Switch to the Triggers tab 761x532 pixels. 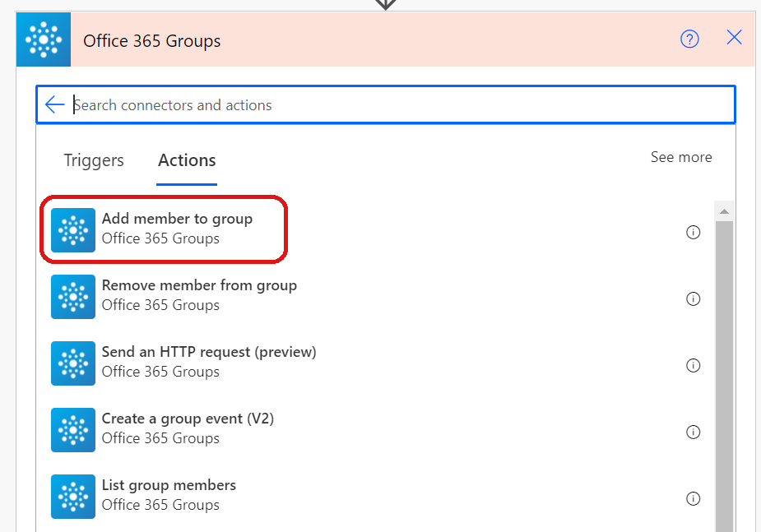pyautogui.click(x=94, y=160)
